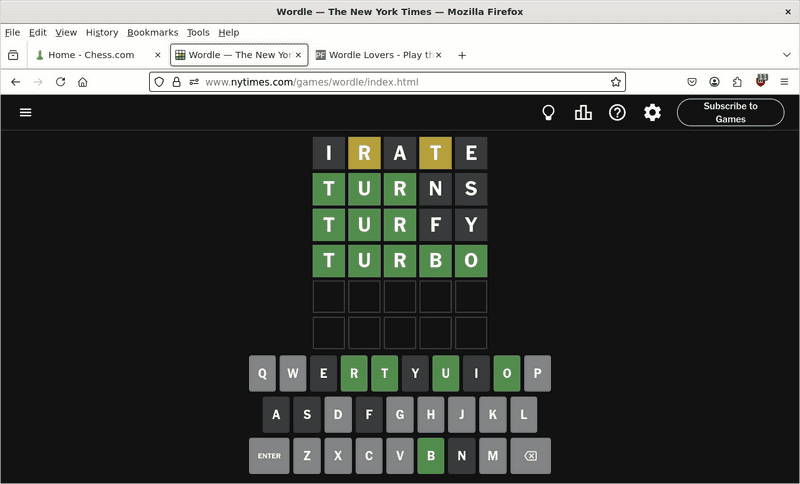Tap the green U key on keyboard
Screen dimensions: 800x484
coord(446,373)
